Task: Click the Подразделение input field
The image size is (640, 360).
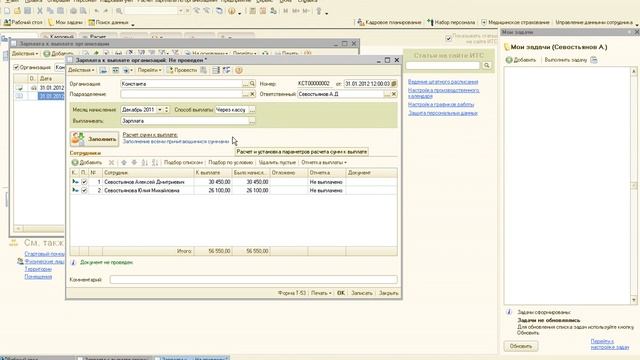Action: 181,94
